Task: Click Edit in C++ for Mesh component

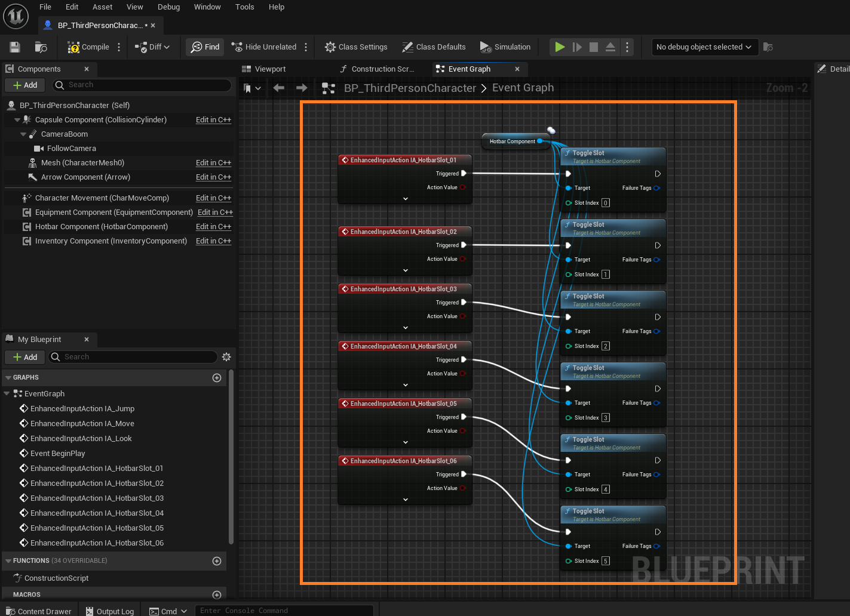Action: pyautogui.click(x=213, y=163)
